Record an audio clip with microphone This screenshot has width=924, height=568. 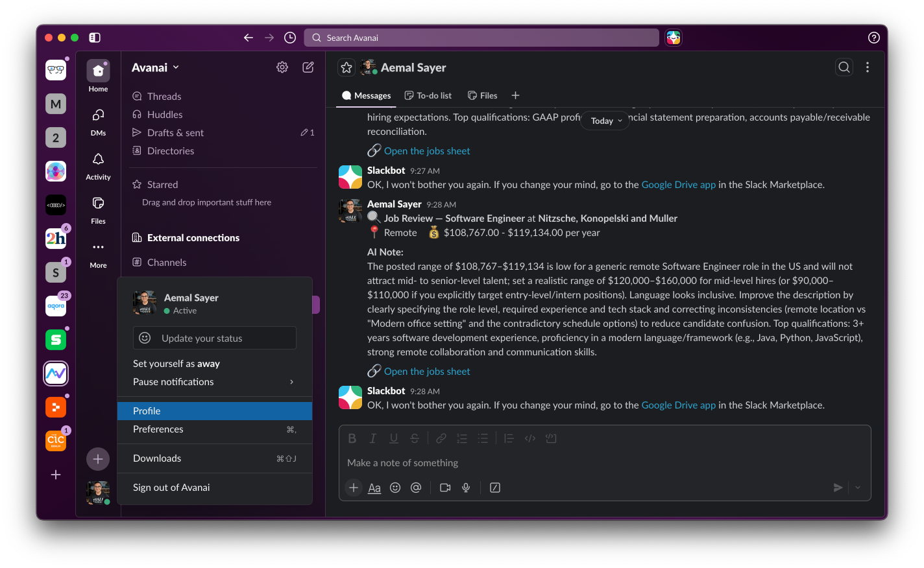coord(466,488)
